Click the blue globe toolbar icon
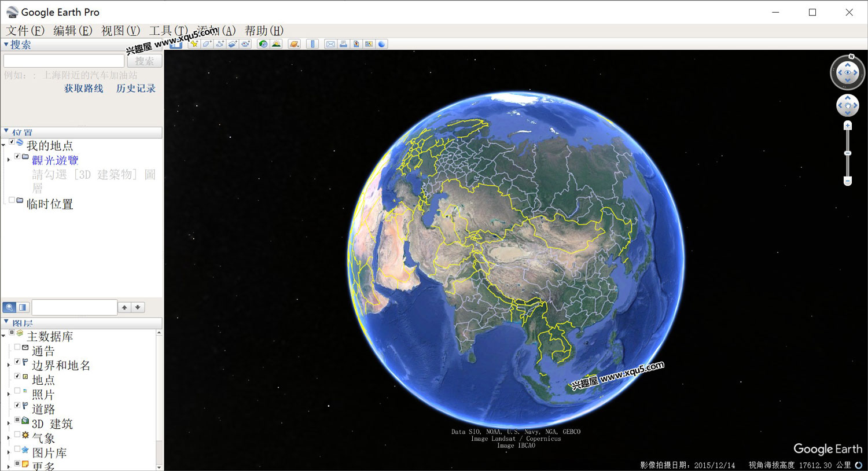 click(x=381, y=44)
